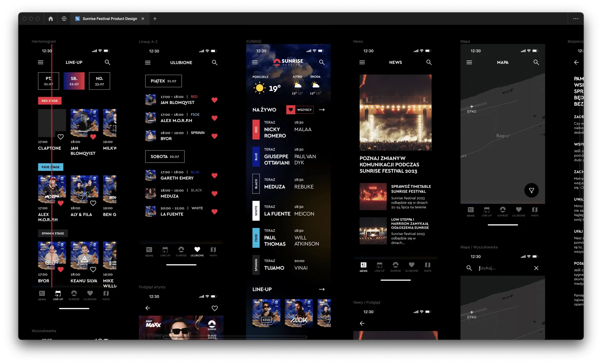
Task: Click into the Szukaj search field
Action: click(x=503, y=268)
